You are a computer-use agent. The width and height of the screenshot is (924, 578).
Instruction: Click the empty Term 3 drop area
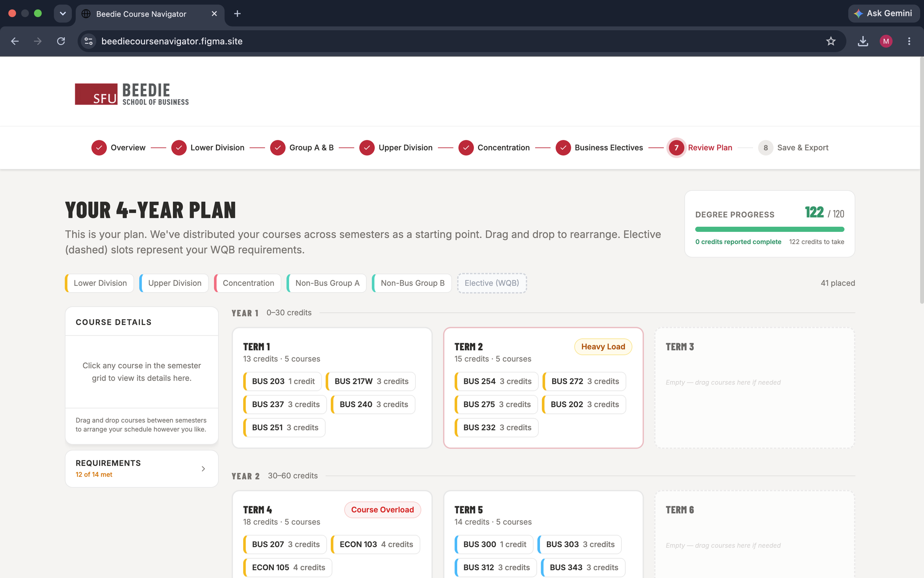(754, 388)
